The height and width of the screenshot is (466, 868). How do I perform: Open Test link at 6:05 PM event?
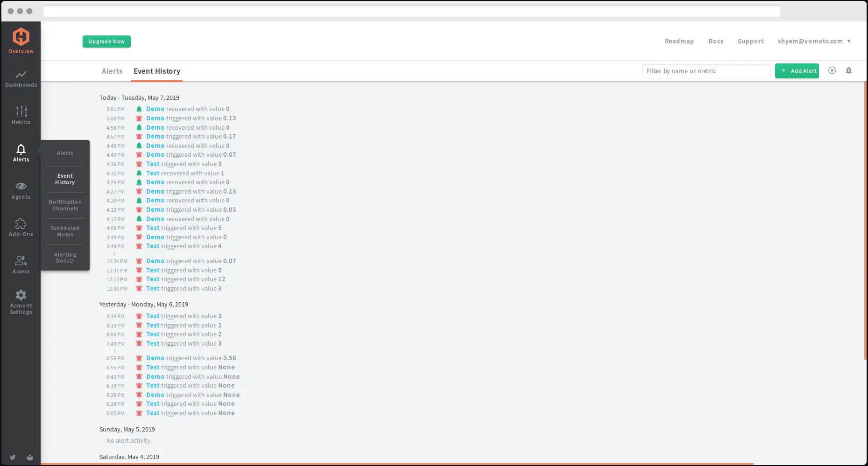[153, 413]
